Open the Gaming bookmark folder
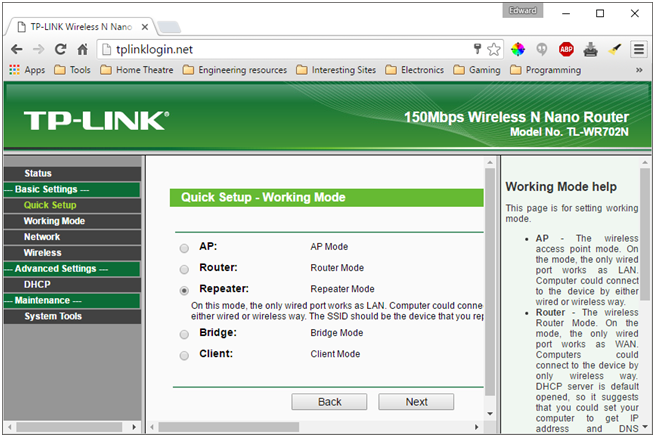 477,70
